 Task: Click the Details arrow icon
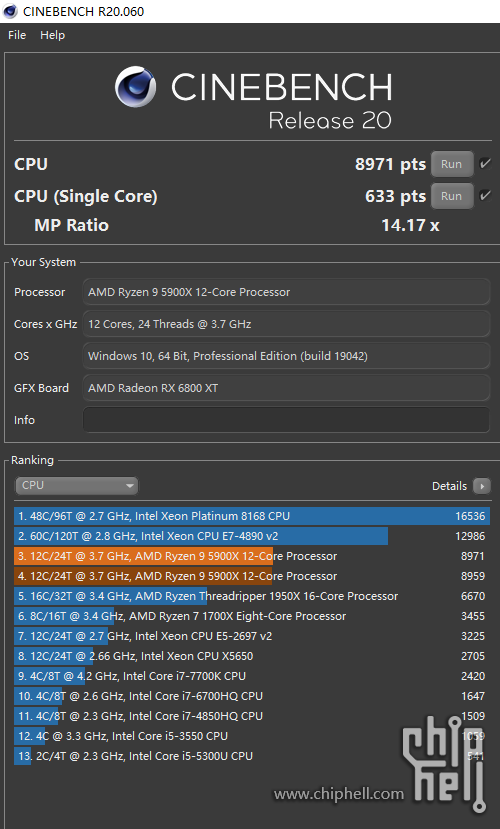(482, 486)
